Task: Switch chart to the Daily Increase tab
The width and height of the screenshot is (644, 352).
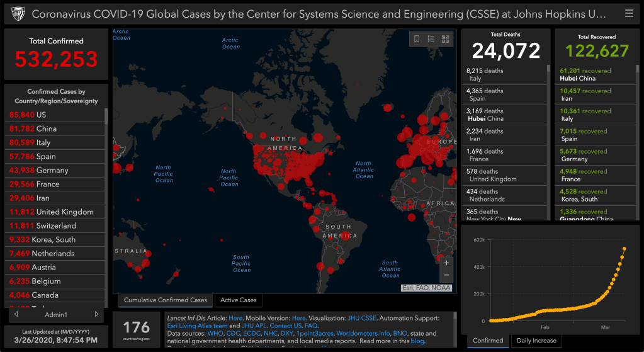Action: pos(536,341)
